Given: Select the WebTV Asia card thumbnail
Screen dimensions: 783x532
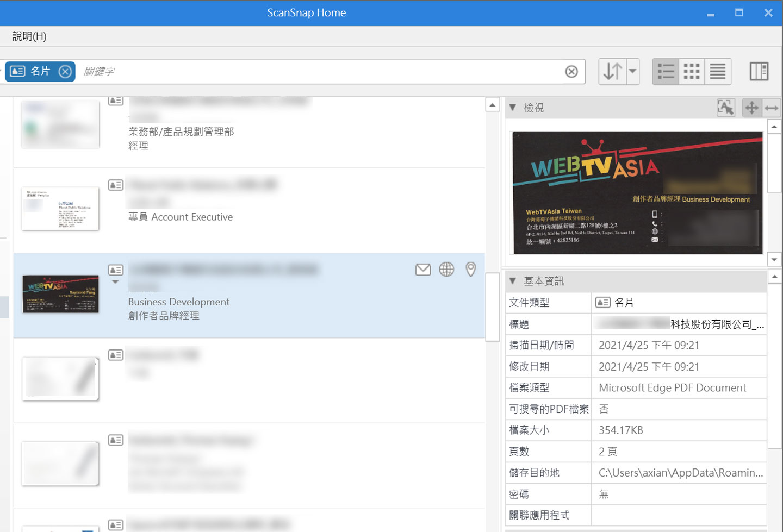Looking at the screenshot, I should pos(60,294).
